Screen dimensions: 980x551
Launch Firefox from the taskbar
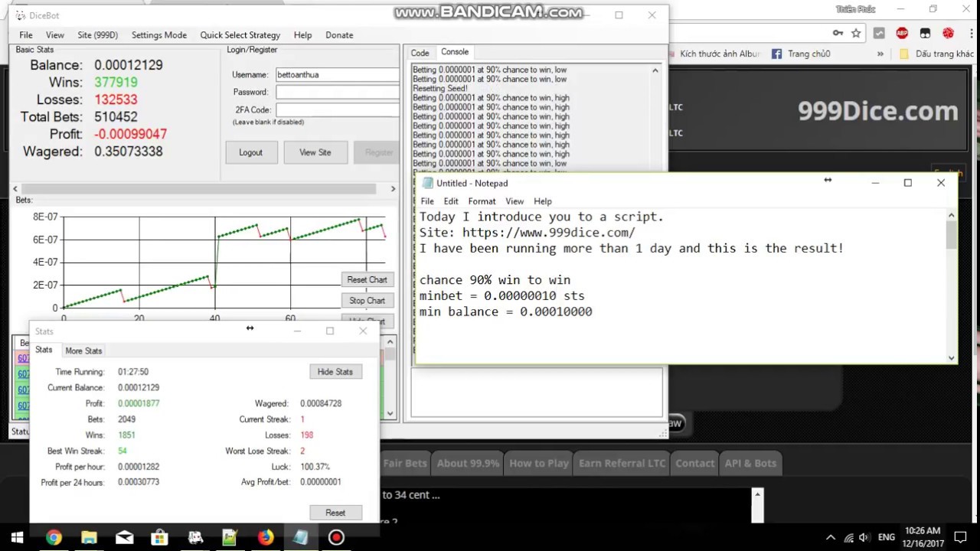click(x=265, y=537)
